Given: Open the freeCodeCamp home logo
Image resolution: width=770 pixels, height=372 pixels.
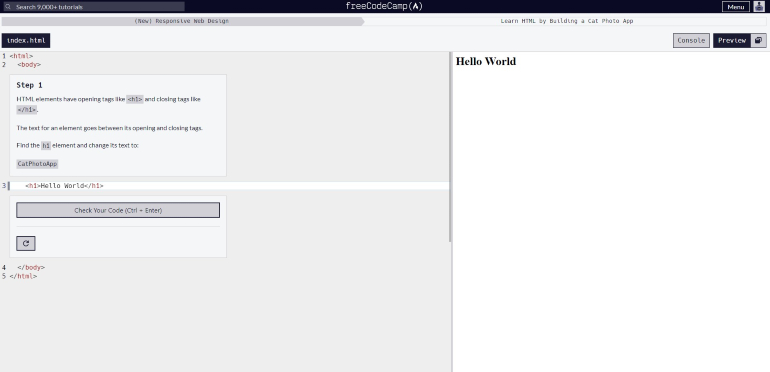Looking at the screenshot, I should click(x=384, y=6).
